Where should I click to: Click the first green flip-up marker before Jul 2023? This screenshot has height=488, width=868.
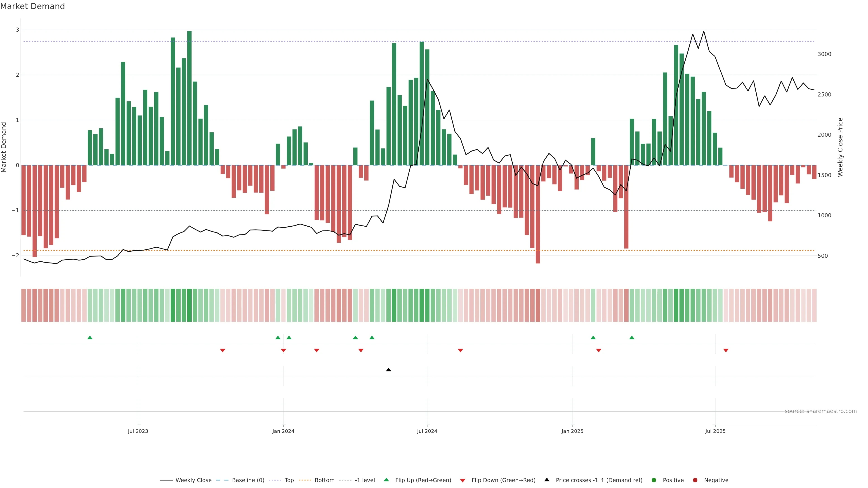coord(90,338)
